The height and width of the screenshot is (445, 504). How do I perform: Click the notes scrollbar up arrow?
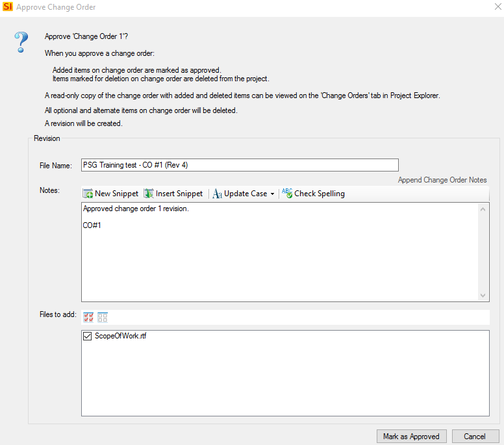[483, 209]
